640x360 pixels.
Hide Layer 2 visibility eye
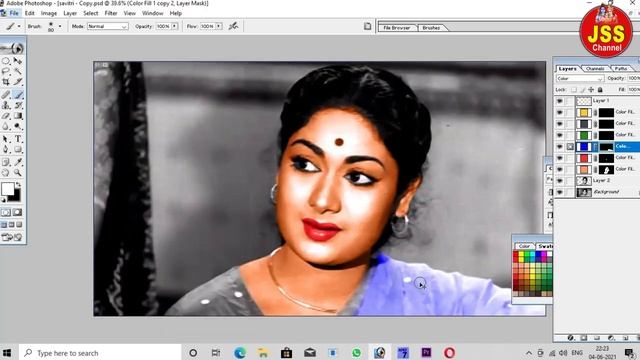pos(560,181)
